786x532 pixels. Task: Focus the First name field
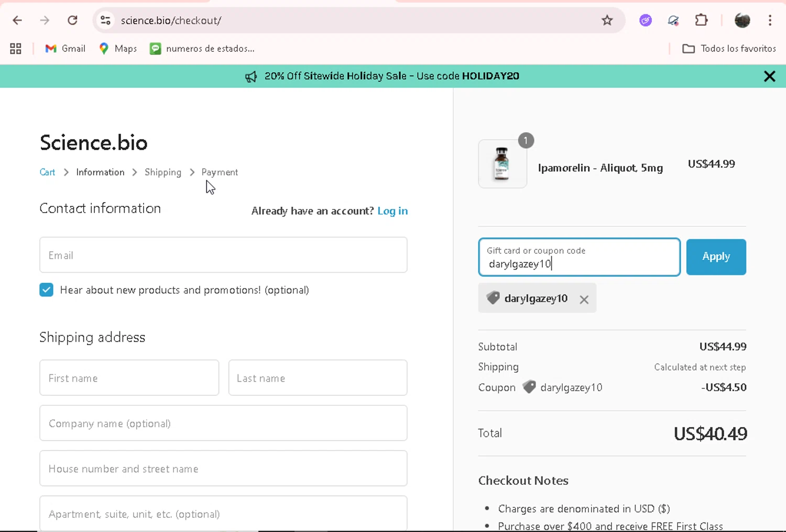pos(129,378)
